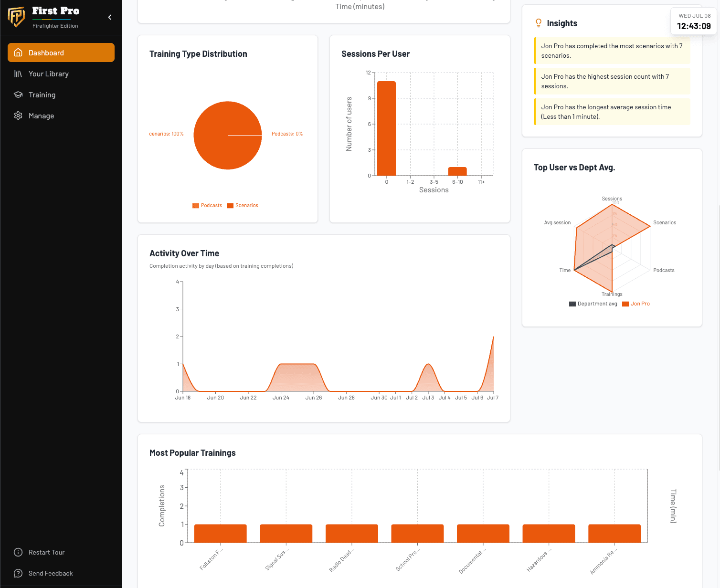Click the Dashboard home icon
Screen dimensions: 720x588
(18, 52)
